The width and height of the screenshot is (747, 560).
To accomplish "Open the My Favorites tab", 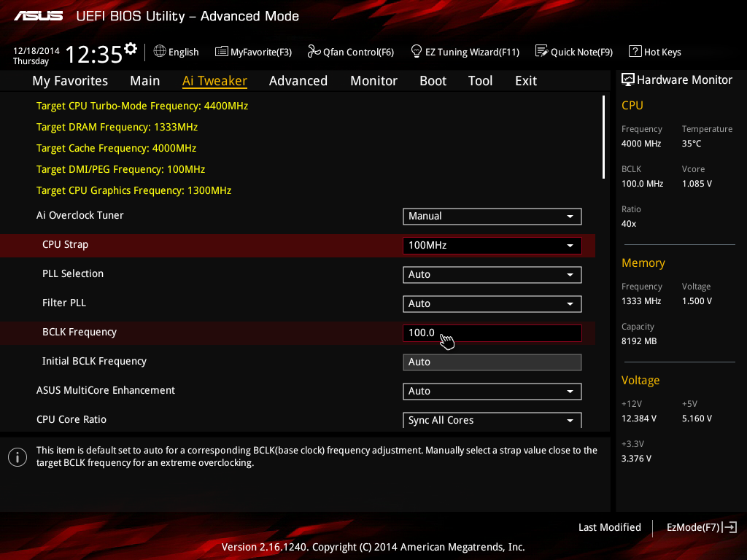I will [x=70, y=81].
